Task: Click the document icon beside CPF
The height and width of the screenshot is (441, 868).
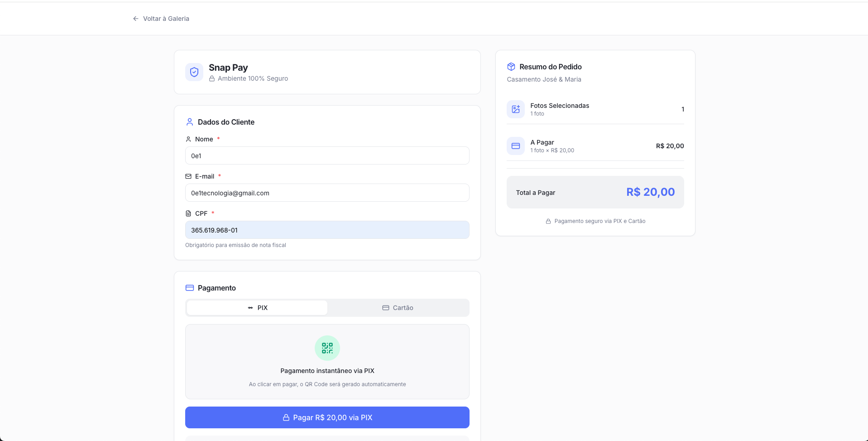Action: click(188, 213)
